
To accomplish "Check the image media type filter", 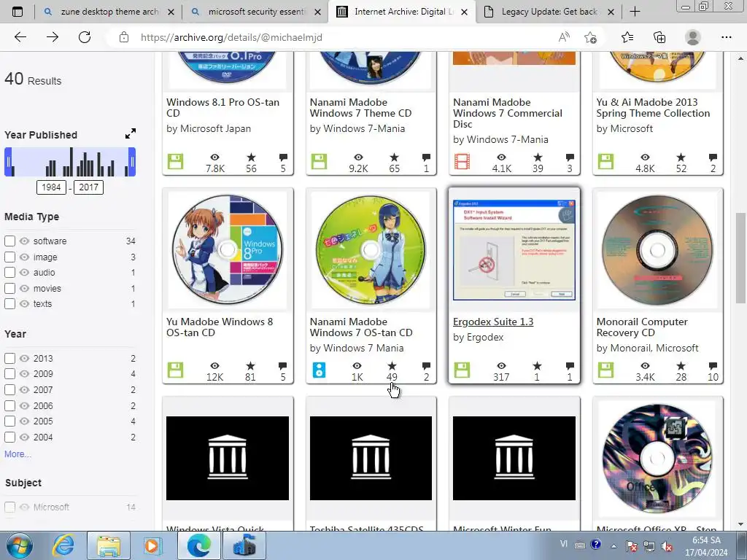I will click(10, 257).
